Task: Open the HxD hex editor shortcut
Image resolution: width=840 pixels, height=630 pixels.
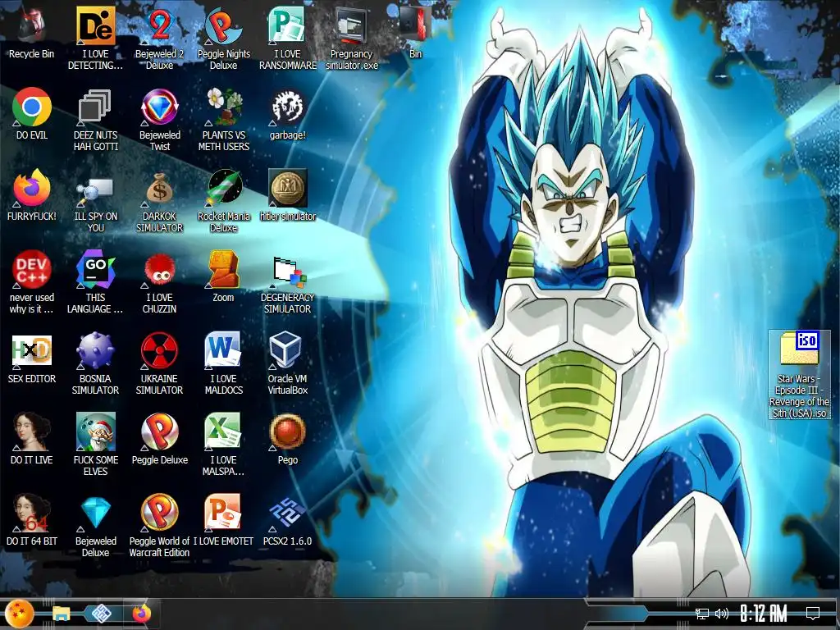Action: (x=32, y=358)
